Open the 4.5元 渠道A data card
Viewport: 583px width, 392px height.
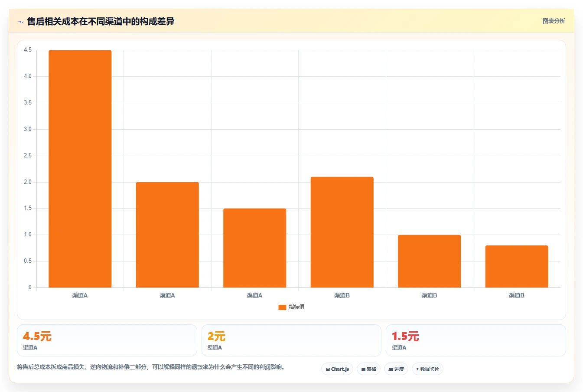pos(107,340)
